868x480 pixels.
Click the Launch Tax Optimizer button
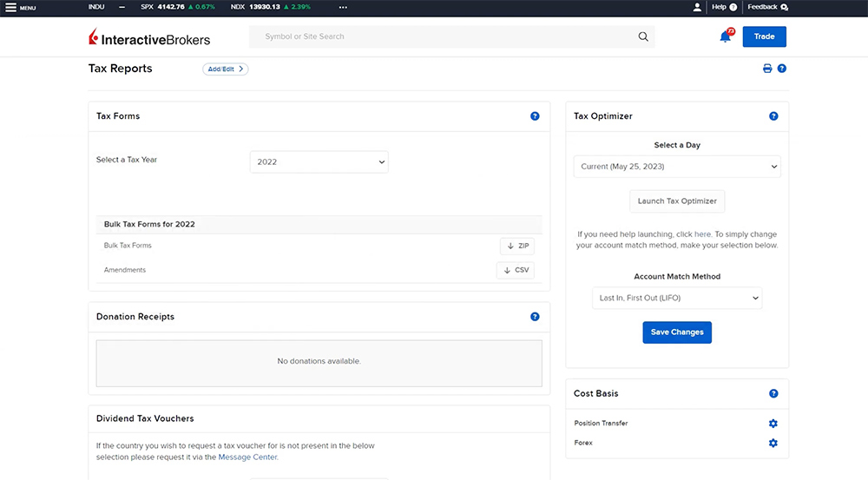pos(677,201)
